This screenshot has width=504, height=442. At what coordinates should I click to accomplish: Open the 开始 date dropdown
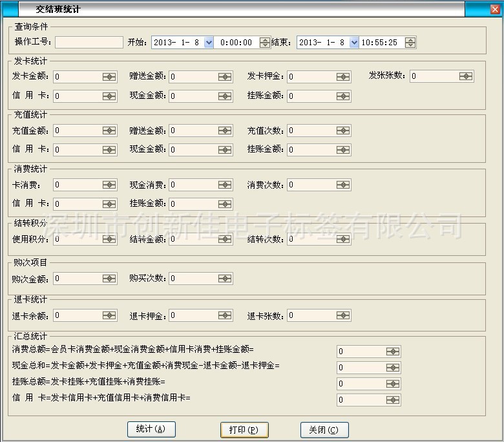coord(208,43)
